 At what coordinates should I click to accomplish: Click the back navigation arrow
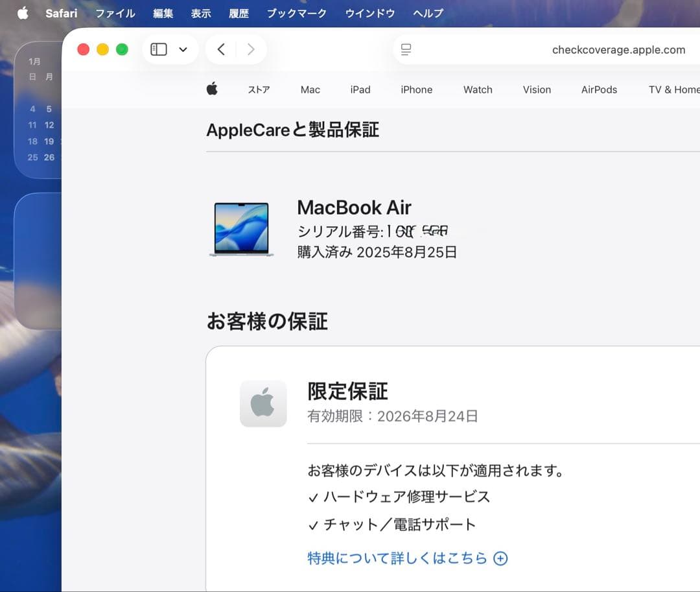[x=222, y=49]
